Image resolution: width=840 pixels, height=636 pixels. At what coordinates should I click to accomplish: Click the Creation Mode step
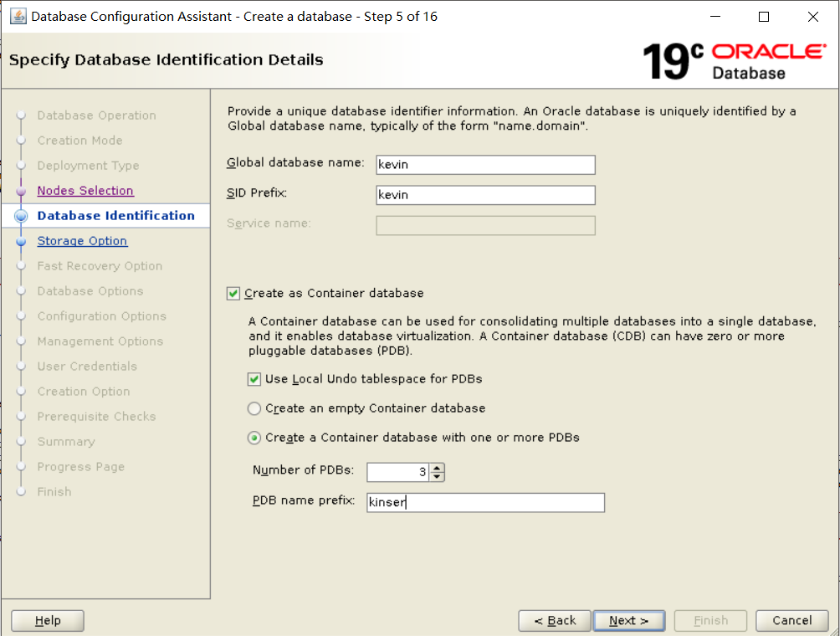point(79,141)
